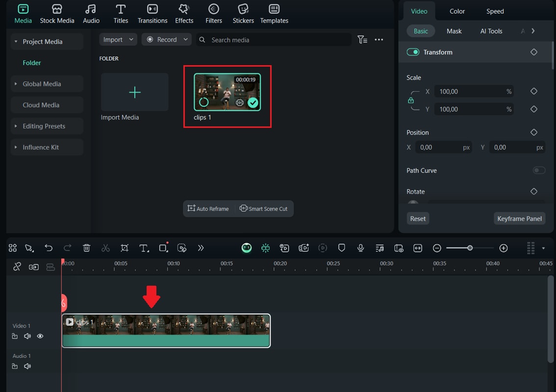Open the Keyframe Panel
Screen dimensions: 556x392
(519, 219)
